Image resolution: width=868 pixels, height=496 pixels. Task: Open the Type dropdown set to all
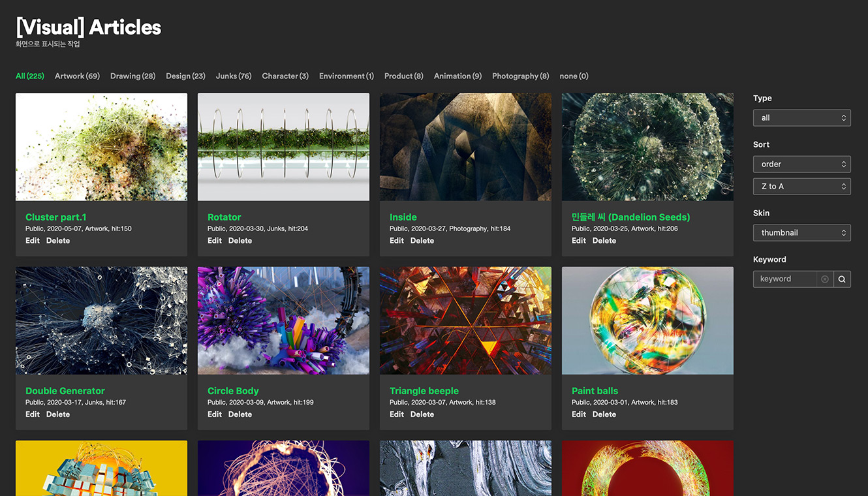coord(801,117)
